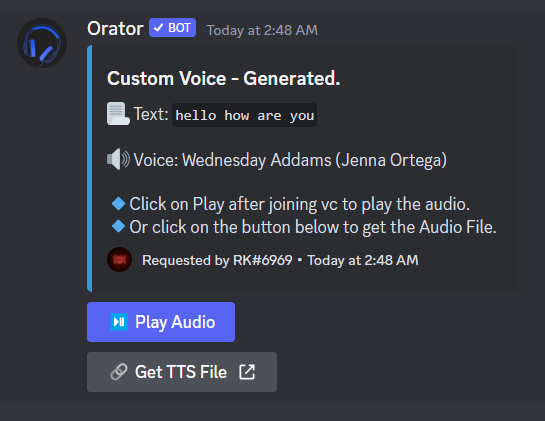Click the Get TTS File link button
This screenshot has height=421, width=545.
pos(182,372)
